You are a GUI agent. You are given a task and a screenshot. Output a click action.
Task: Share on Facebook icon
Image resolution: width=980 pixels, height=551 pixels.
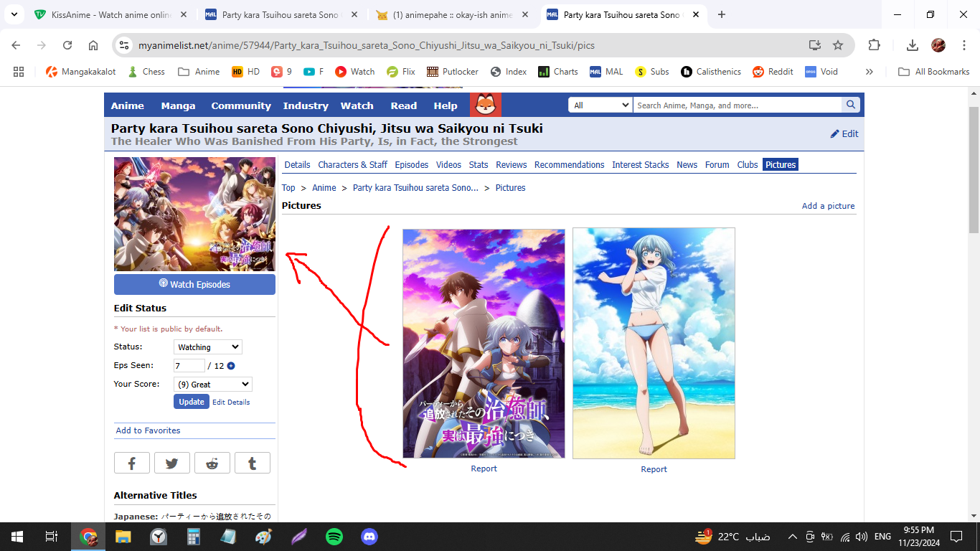tap(132, 463)
